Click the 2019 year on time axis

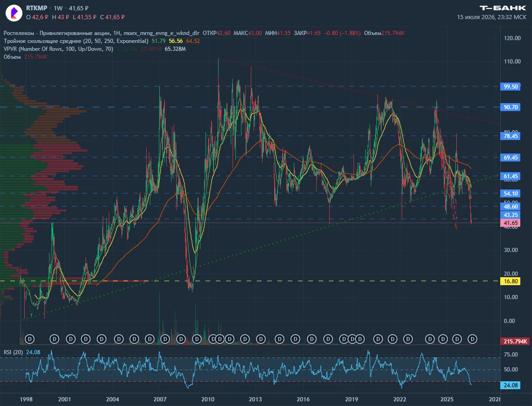click(352, 399)
